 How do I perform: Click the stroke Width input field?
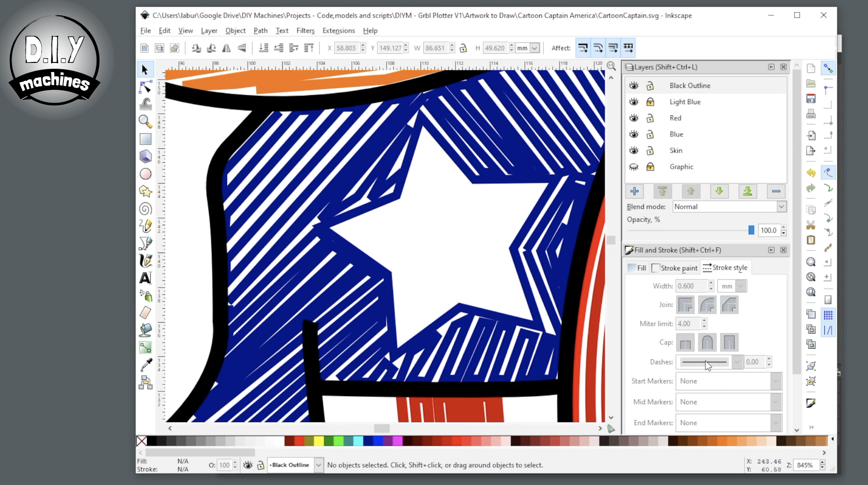[x=691, y=286]
